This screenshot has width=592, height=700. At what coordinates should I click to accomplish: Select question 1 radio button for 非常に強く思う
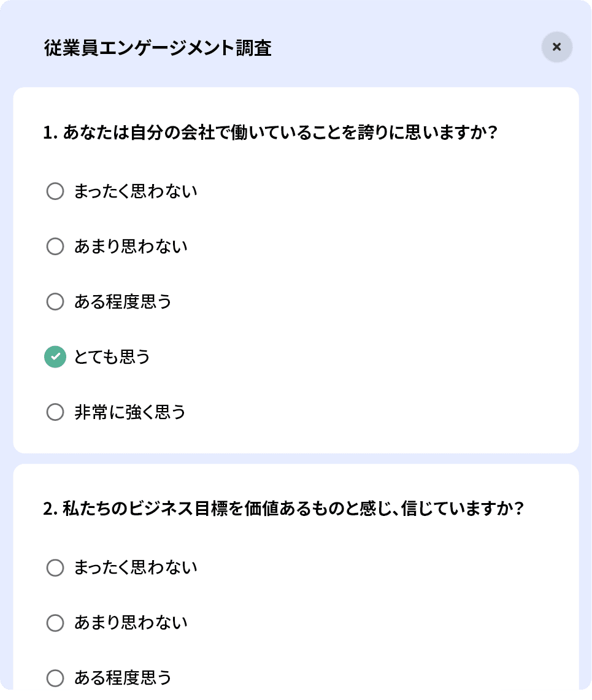pyautogui.click(x=55, y=412)
